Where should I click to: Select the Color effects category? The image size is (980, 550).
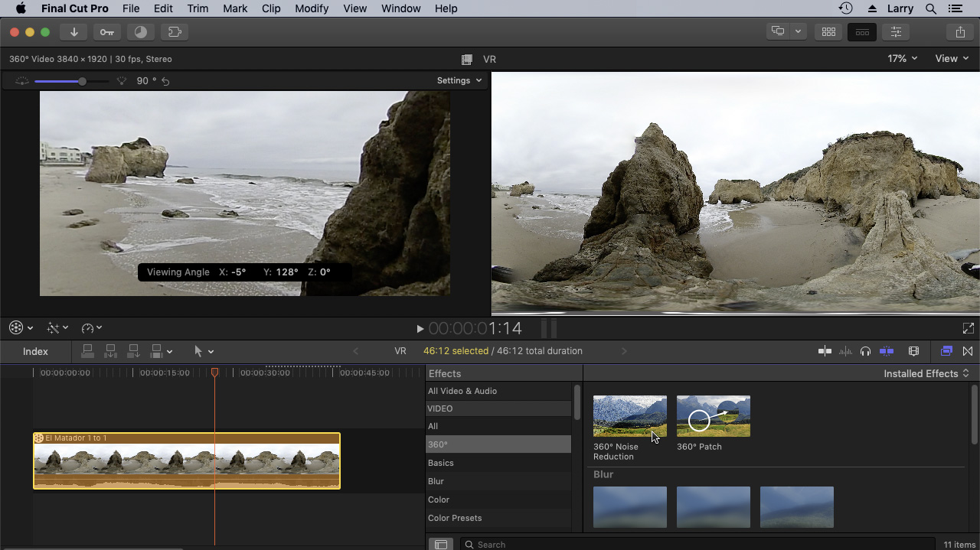pyautogui.click(x=498, y=500)
